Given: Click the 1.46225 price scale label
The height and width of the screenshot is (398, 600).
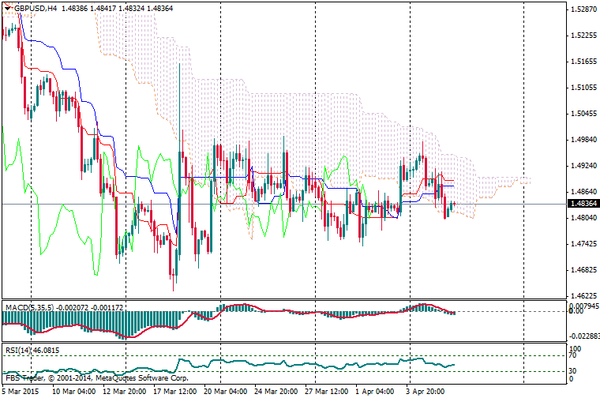Looking at the screenshot, I should pyautogui.click(x=584, y=296).
